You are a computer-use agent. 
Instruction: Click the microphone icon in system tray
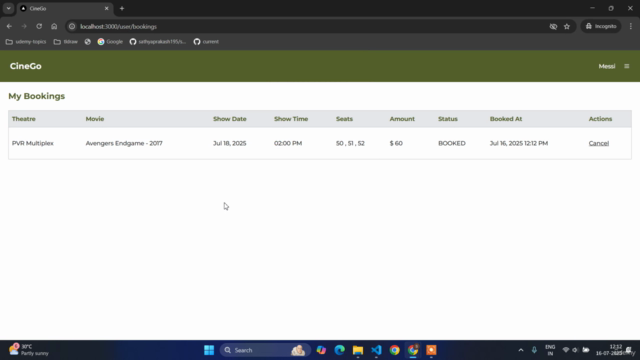pyautogui.click(x=534, y=350)
